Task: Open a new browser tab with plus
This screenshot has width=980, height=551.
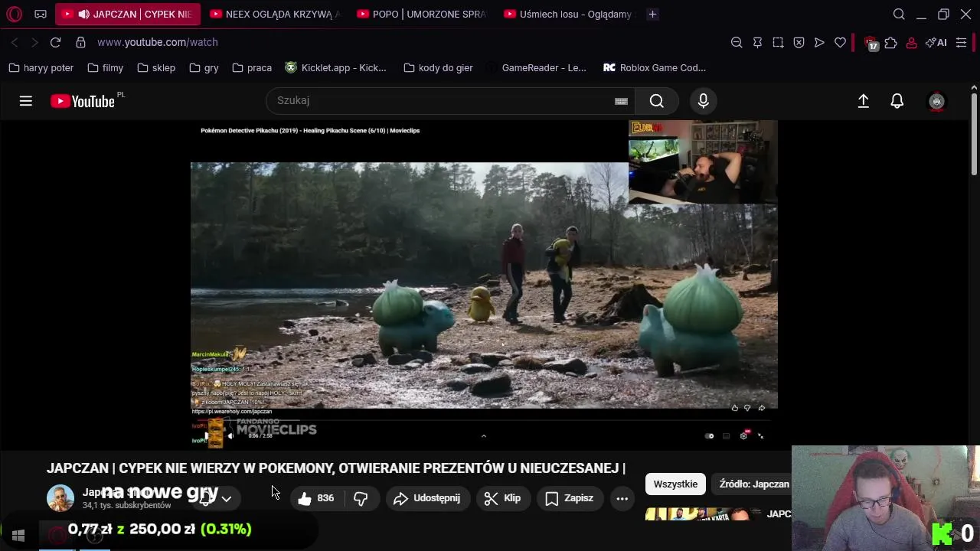Action: [x=652, y=14]
